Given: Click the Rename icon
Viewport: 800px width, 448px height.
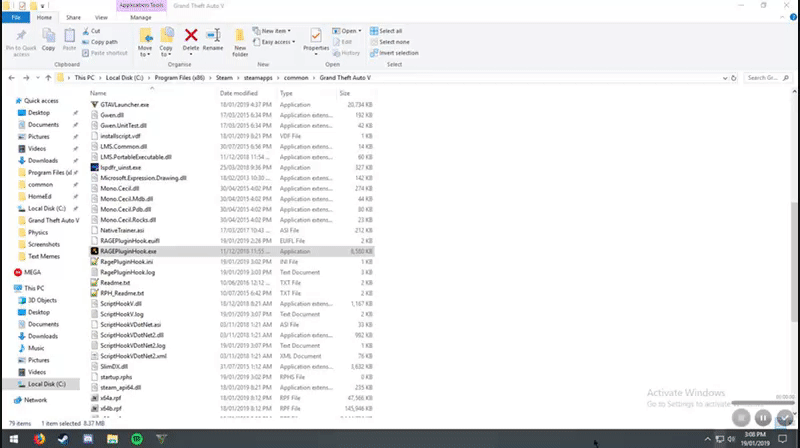Looking at the screenshot, I should point(213,35).
